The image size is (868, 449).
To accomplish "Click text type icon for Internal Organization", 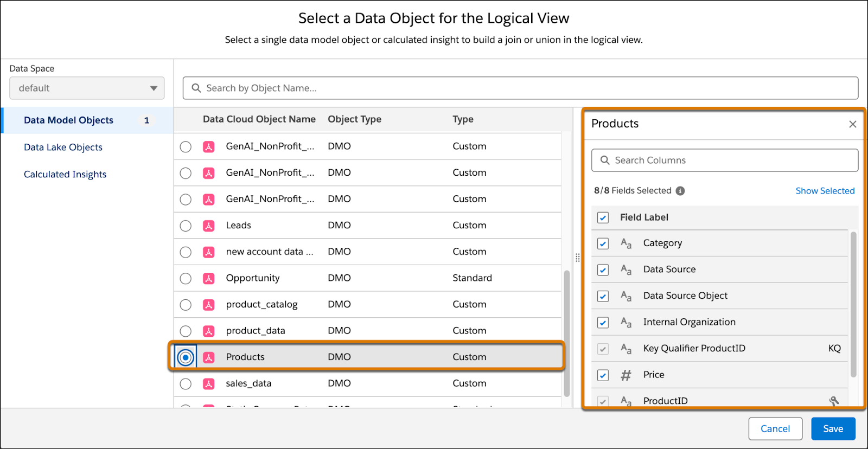I will tap(626, 323).
